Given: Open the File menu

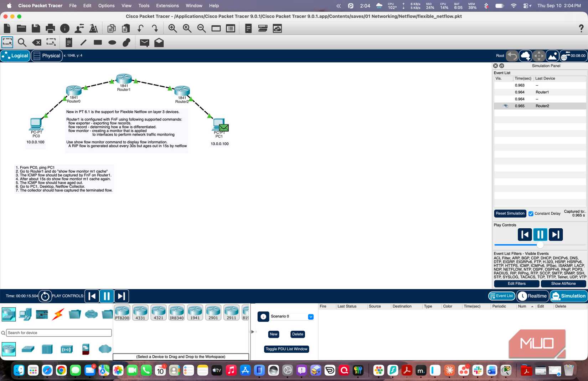Looking at the screenshot, I should [x=73, y=6].
